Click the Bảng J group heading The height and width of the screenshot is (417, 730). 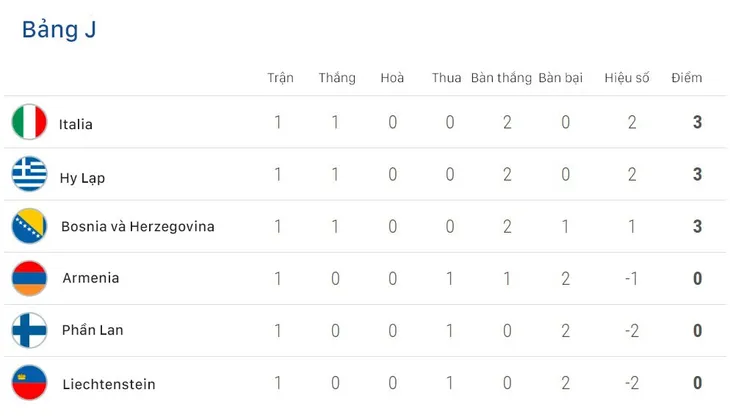[59, 29]
